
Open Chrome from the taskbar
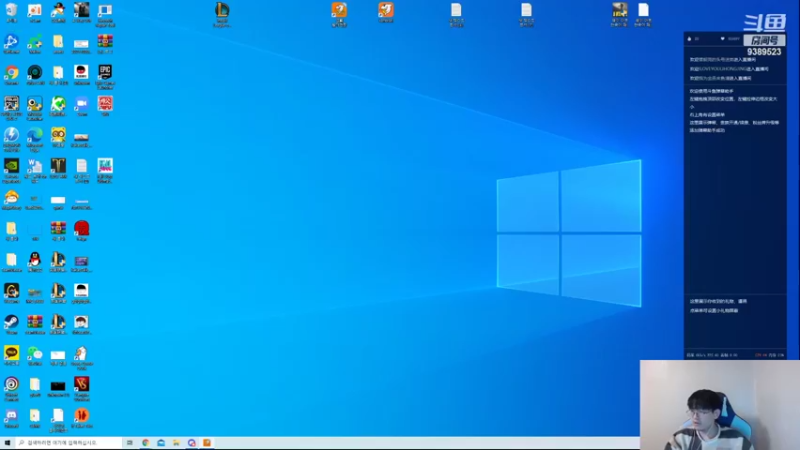coord(145,443)
